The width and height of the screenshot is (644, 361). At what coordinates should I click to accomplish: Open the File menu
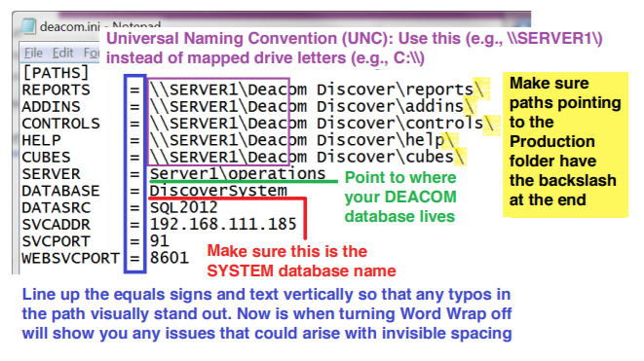tap(33, 53)
